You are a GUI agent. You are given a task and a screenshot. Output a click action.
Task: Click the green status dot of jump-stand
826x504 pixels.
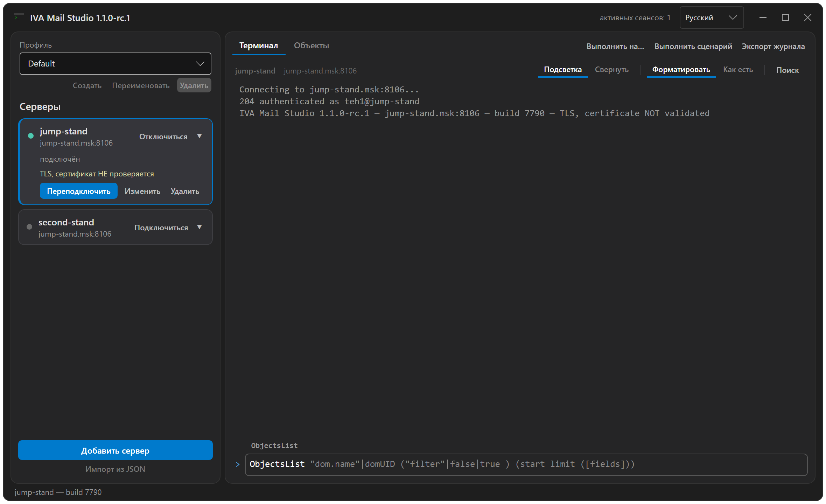(x=31, y=136)
